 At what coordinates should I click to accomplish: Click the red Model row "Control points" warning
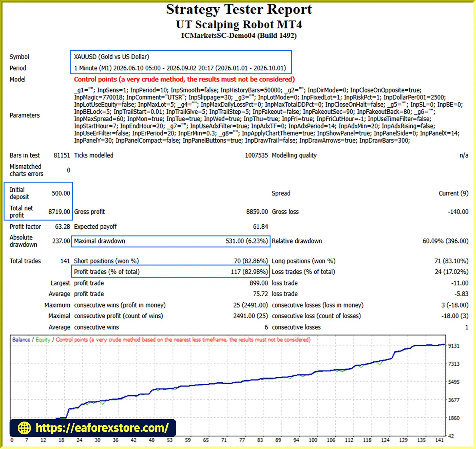click(184, 79)
